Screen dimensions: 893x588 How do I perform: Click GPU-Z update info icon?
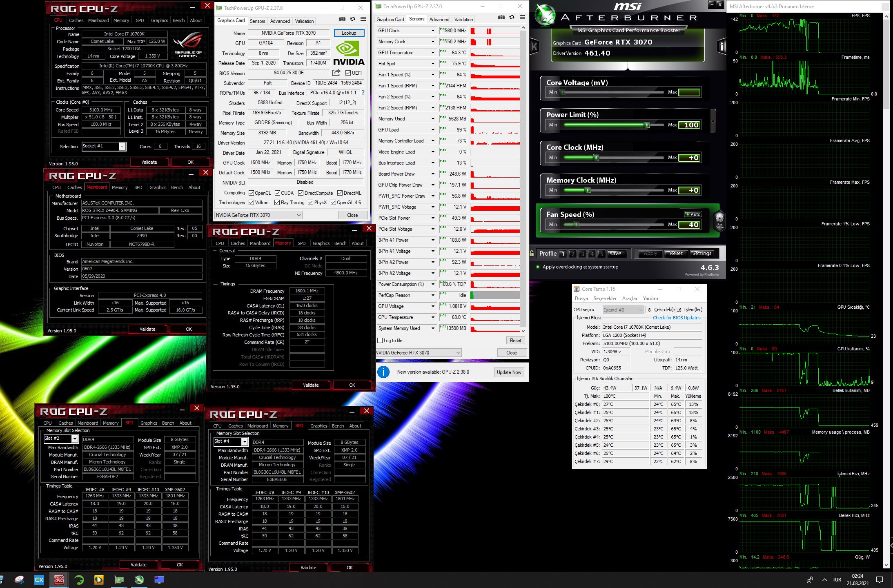(x=383, y=372)
